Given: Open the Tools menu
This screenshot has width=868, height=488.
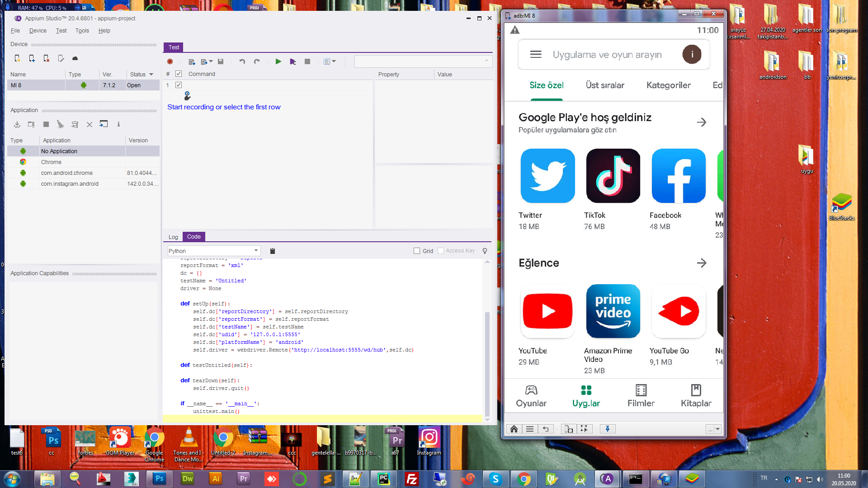Looking at the screenshot, I should [82, 31].
